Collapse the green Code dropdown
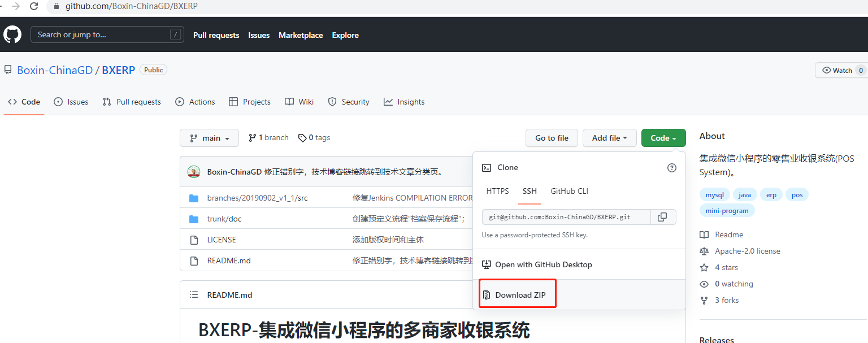 [663, 138]
